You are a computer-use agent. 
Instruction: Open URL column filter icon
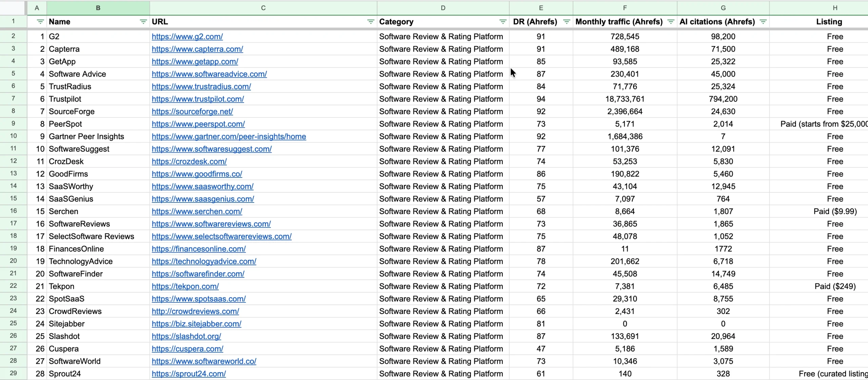371,22
